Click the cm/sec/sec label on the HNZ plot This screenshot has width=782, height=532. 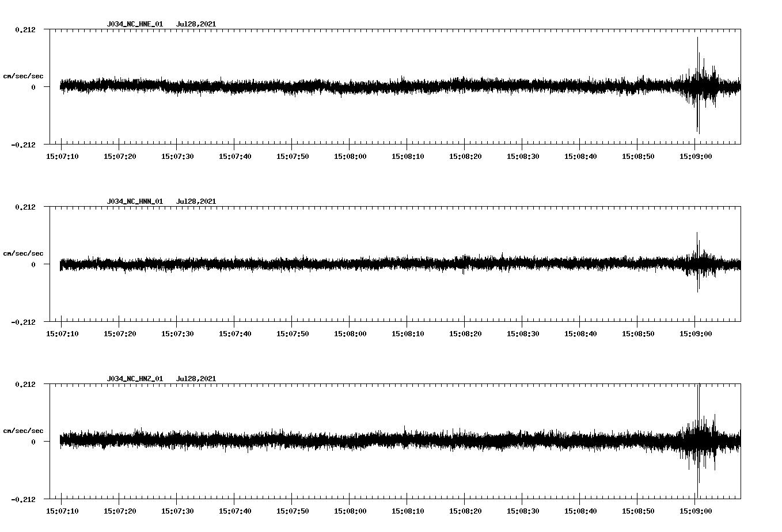coord(24,430)
